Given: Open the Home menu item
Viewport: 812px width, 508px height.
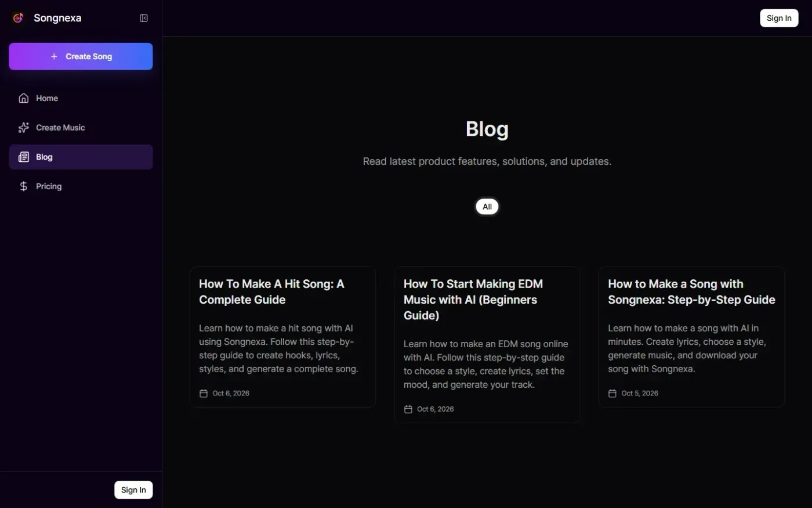Looking at the screenshot, I should 81,98.
